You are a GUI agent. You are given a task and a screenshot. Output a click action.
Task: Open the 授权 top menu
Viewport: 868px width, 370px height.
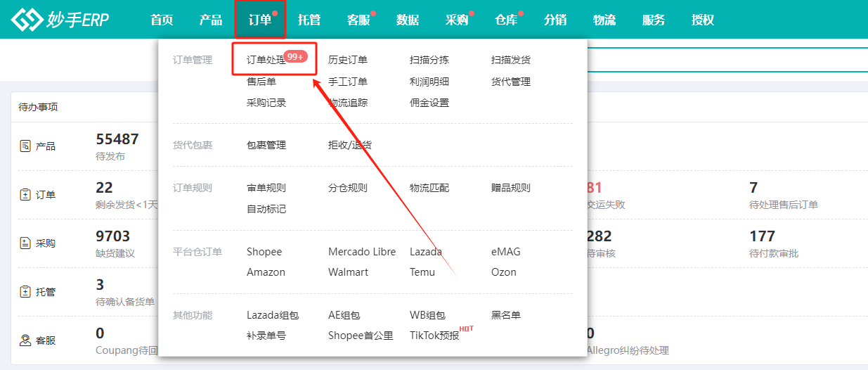pyautogui.click(x=703, y=20)
